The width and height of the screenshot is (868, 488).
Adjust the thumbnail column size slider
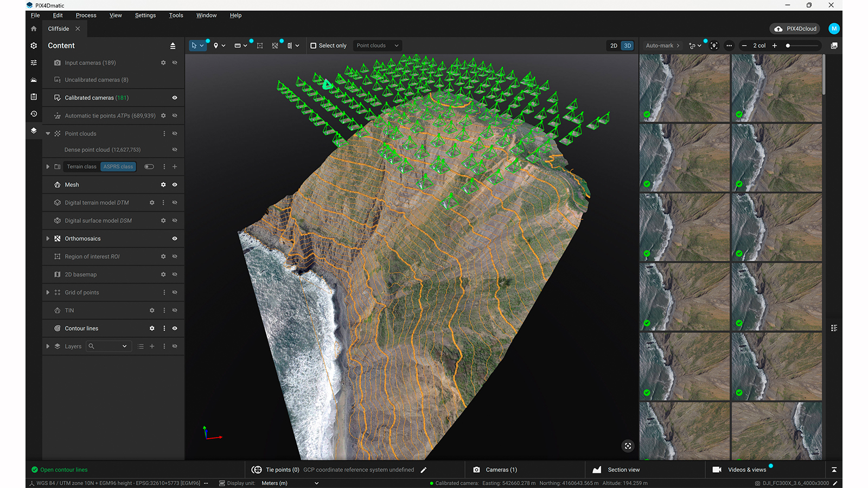click(788, 46)
